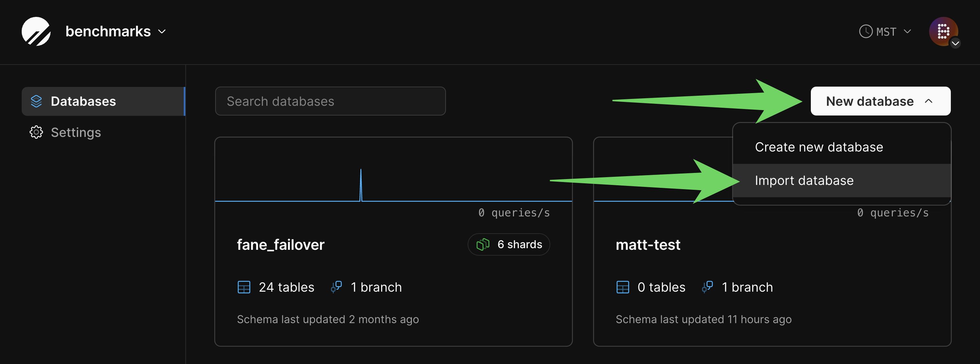Collapse the New database dropdown button
The image size is (980, 364).
point(880,101)
